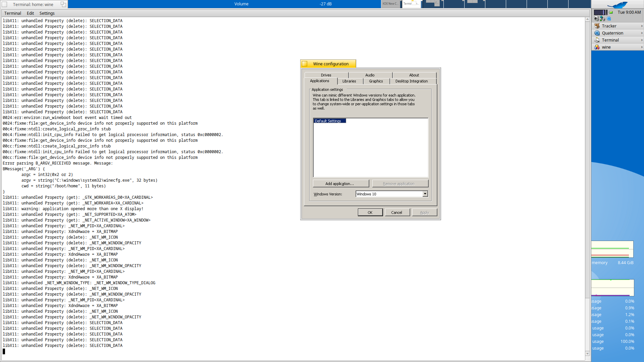644x362 pixels.
Task: Click the Tracker icon in Deskbar
Action: coord(597,26)
